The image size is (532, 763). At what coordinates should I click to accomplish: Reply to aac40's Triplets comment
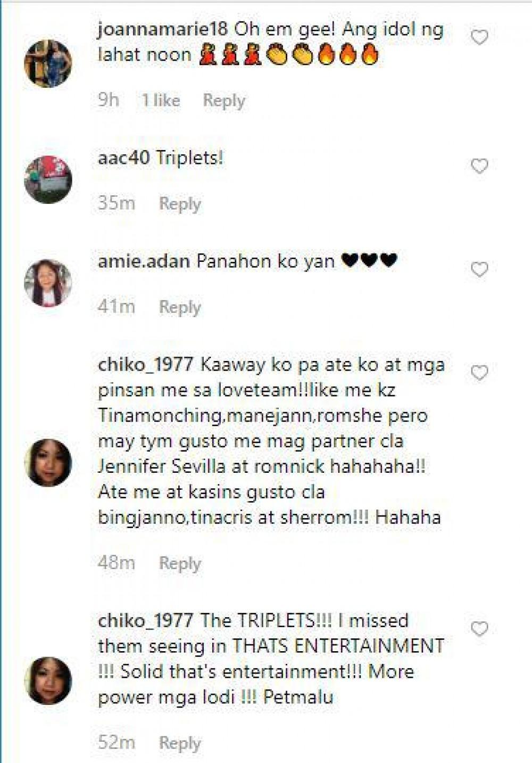click(180, 204)
